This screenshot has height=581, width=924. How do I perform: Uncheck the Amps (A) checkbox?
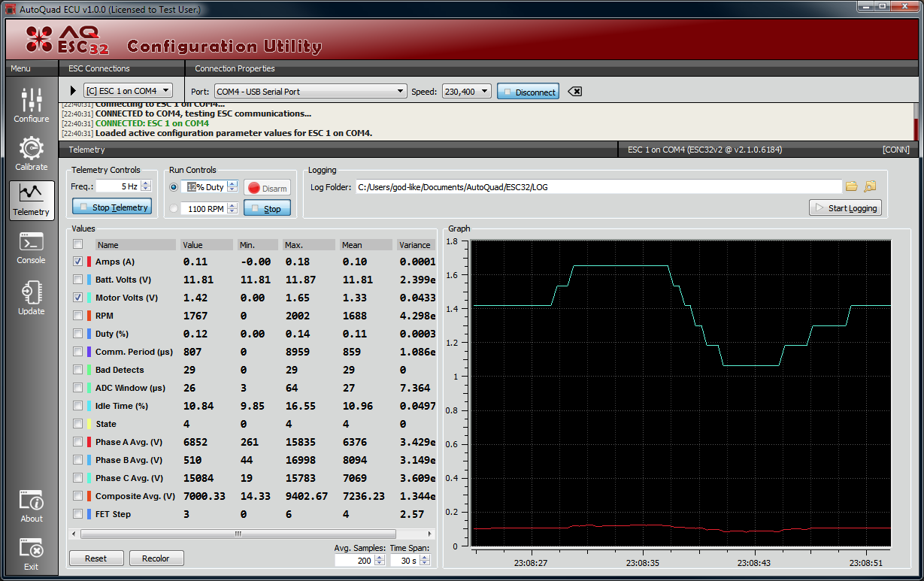[78, 262]
